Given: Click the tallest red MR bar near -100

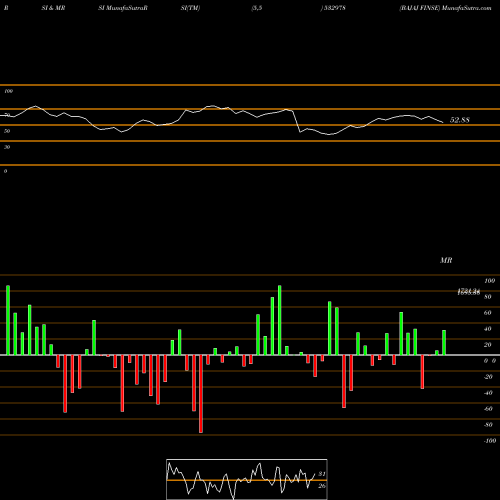Looking at the screenshot, I should (201, 394).
